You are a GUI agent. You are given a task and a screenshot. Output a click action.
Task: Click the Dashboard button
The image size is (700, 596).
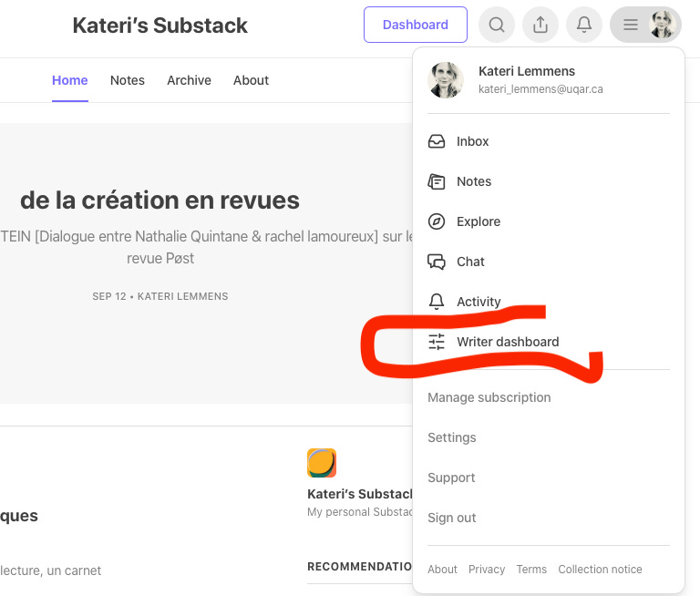coord(416,25)
